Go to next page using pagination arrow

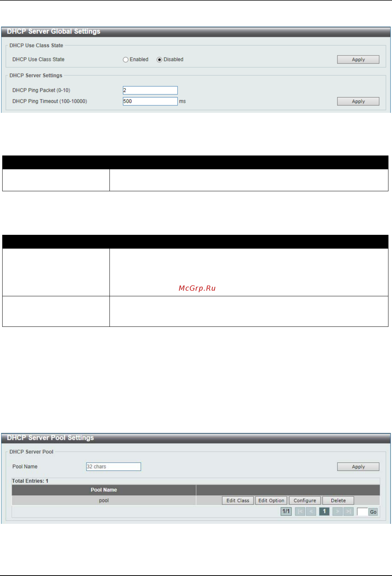pos(337,511)
